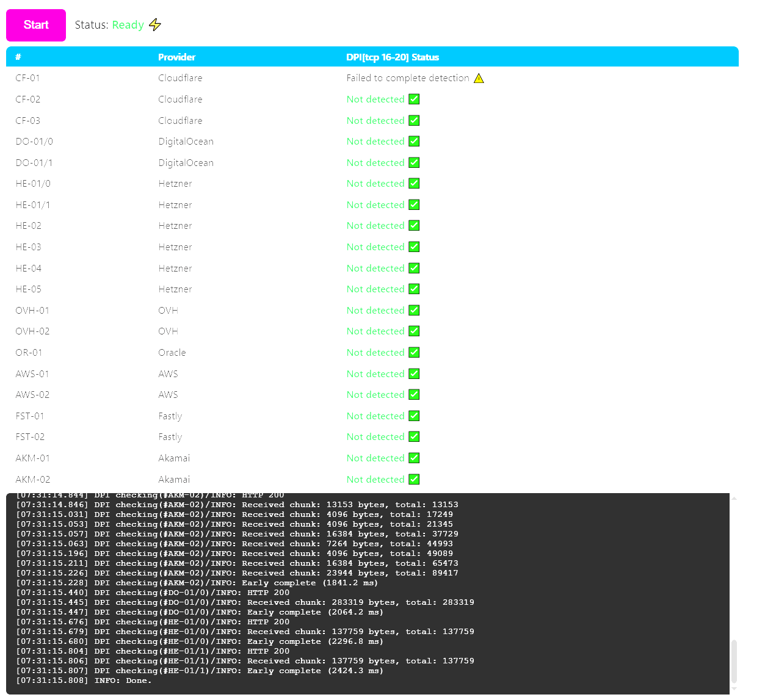Click the Provider column header
Screen dimensions: 765x700
coord(176,57)
